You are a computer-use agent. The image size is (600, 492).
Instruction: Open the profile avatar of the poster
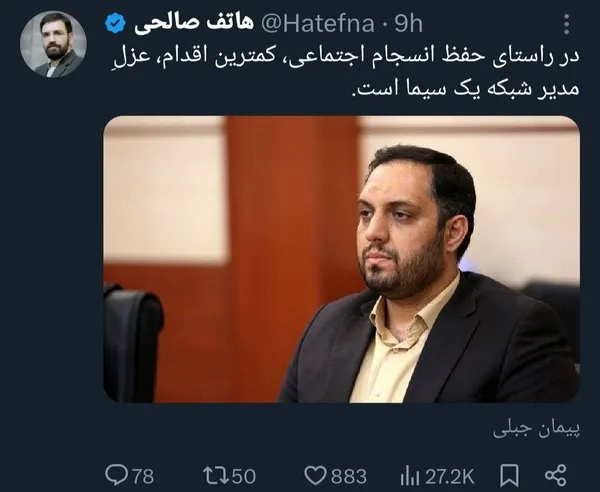(x=53, y=44)
